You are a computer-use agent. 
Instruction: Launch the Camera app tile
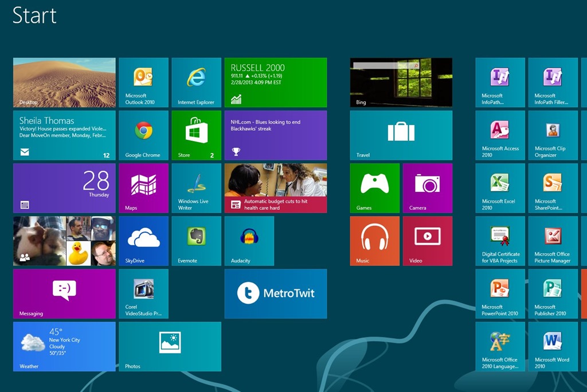[x=427, y=188]
